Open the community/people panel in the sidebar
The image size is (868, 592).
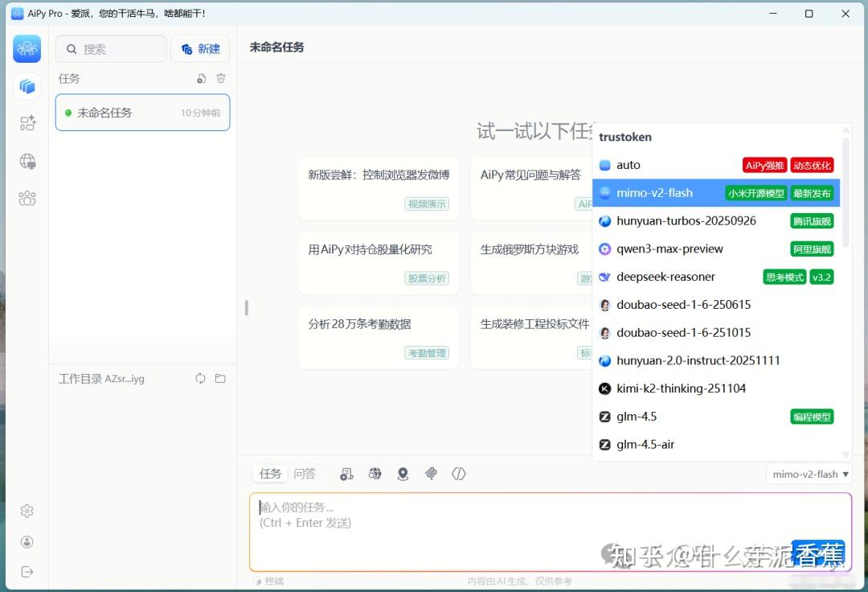click(27, 199)
